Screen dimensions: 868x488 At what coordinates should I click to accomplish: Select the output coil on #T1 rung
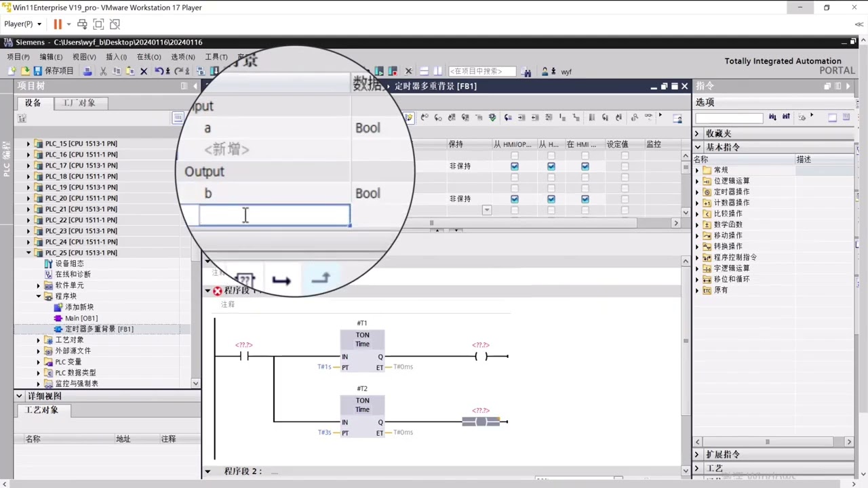pos(481,356)
